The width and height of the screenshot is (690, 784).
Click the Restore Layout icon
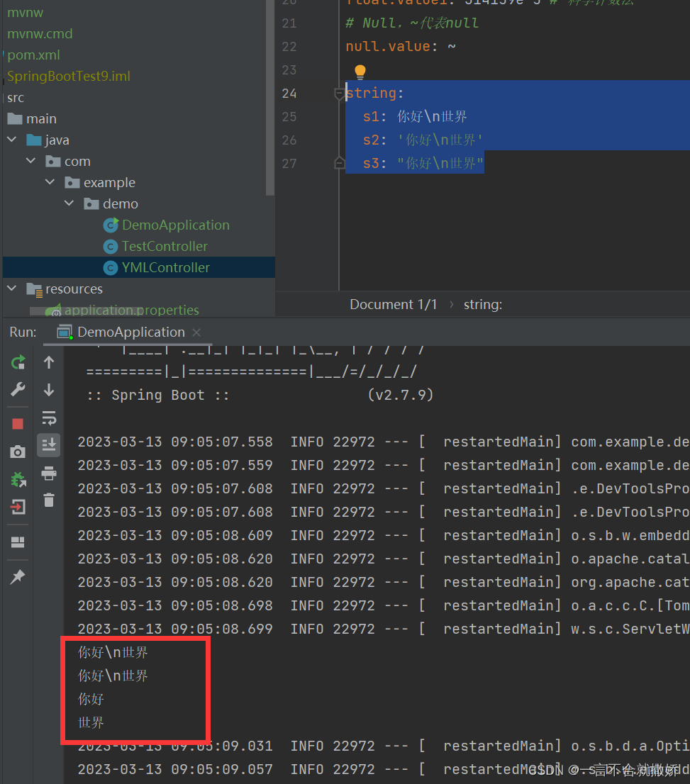[x=18, y=542]
